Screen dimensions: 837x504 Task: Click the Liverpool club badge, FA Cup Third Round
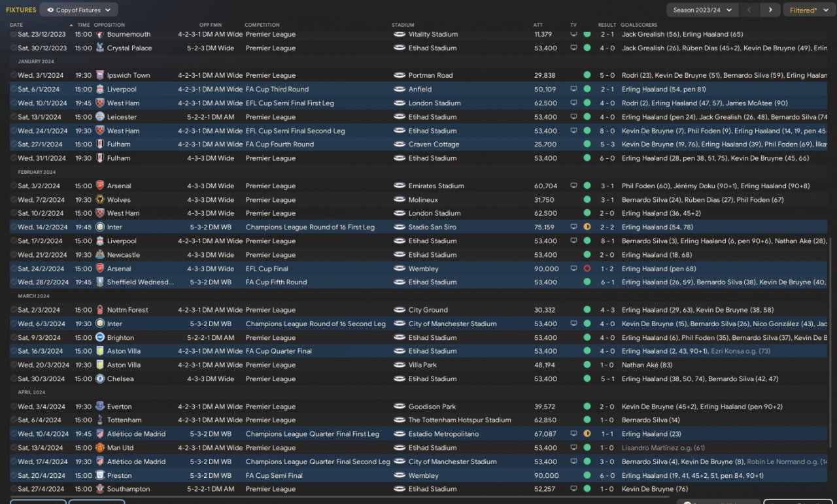99,89
